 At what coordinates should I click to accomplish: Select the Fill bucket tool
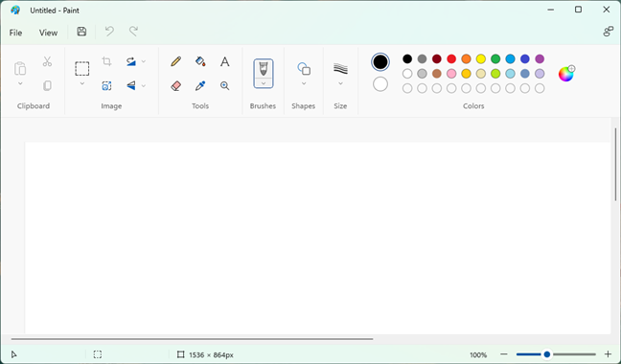point(200,61)
